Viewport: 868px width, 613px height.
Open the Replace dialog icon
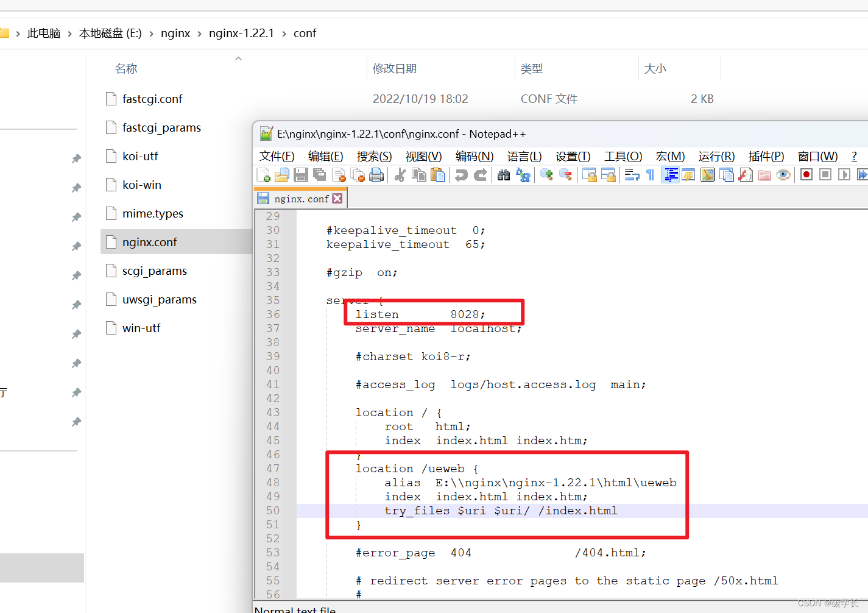click(x=523, y=175)
